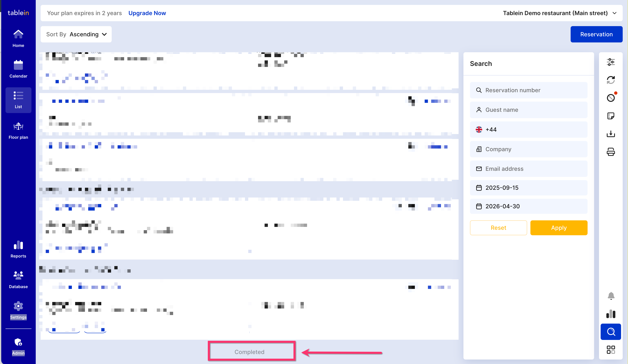This screenshot has height=364, width=628.
Task: Open the blocked reservations icon
Action: [611, 98]
